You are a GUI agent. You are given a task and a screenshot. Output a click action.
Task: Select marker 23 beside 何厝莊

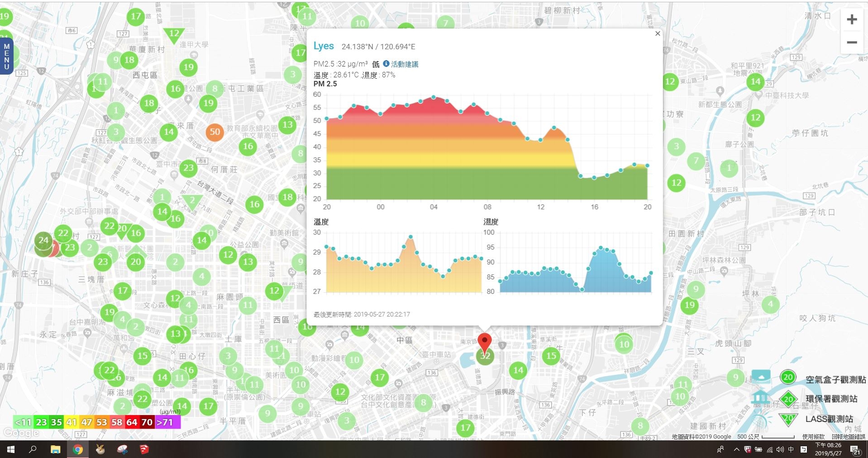pyautogui.click(x=188, y=168)
